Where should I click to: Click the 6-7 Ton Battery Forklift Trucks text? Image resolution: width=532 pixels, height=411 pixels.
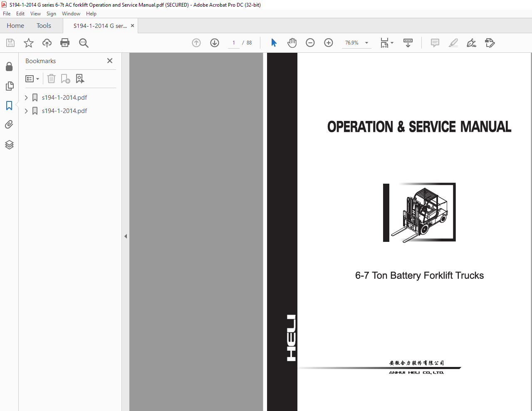click(x=419, y=276)
